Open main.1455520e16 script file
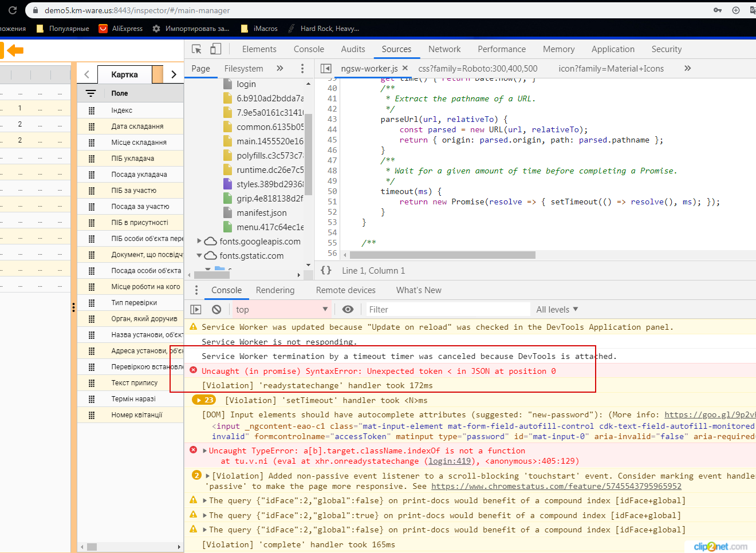This screenshot has height=553, width=756. coord(263,141)
